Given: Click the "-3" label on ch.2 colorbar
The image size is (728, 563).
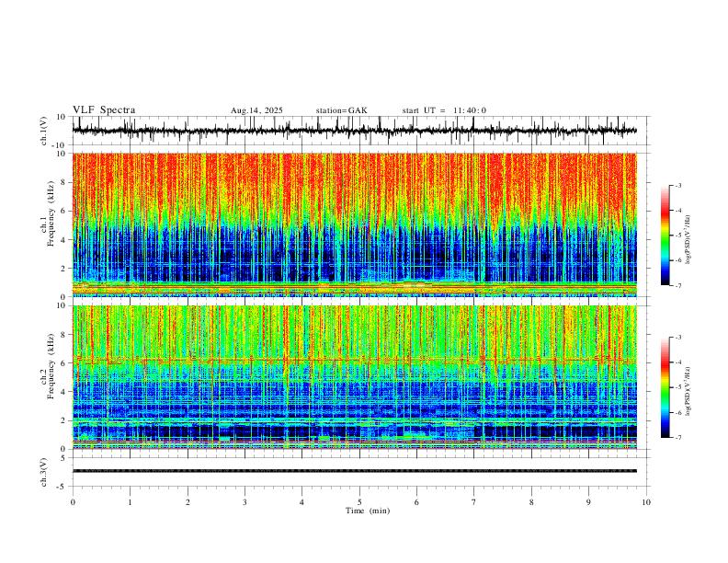Looking at the screenshot, I should click(677, 338).
